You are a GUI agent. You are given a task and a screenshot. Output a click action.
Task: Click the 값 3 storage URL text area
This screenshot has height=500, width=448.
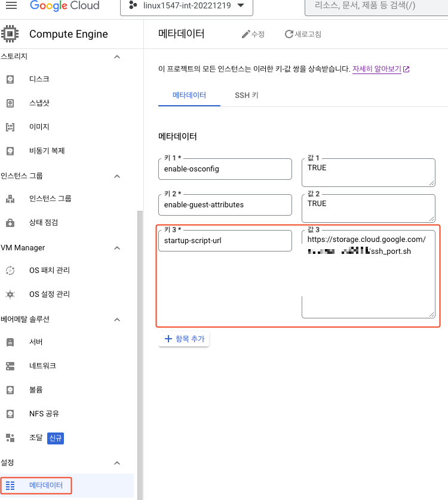pyautogui.click(x=369, y=274)
